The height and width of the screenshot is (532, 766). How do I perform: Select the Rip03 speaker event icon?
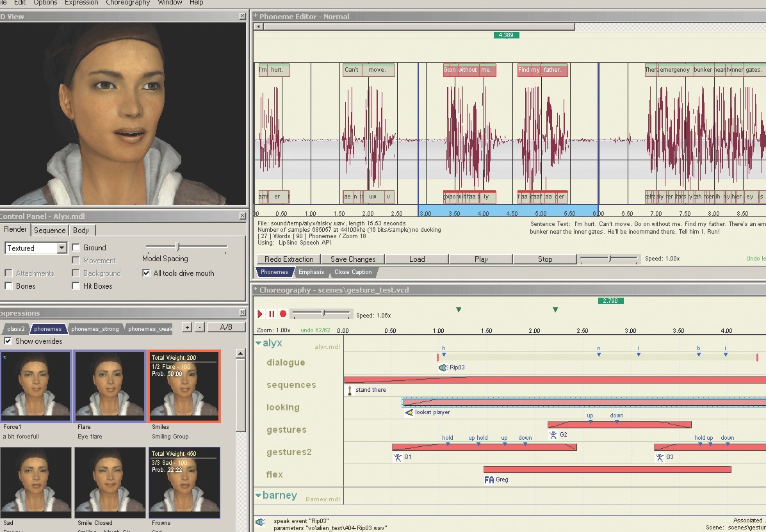coord(443,367)
